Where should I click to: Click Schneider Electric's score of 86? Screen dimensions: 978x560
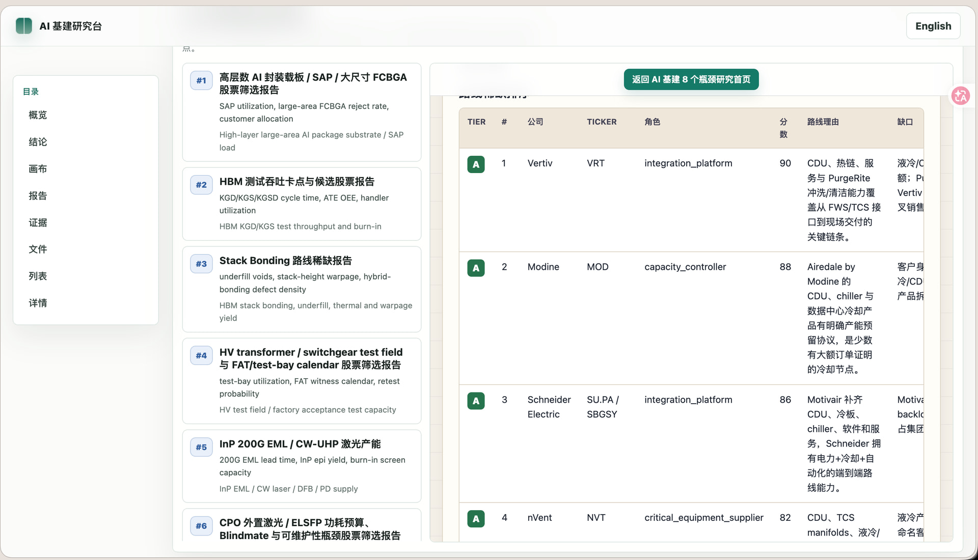click(x=785, y=400)
